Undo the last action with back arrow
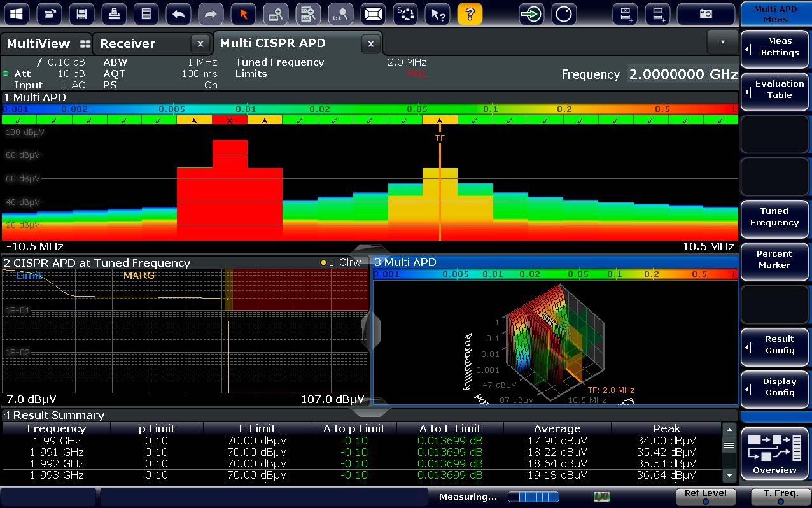This screenshot has width=812, height=508. [x=179, y=13]
